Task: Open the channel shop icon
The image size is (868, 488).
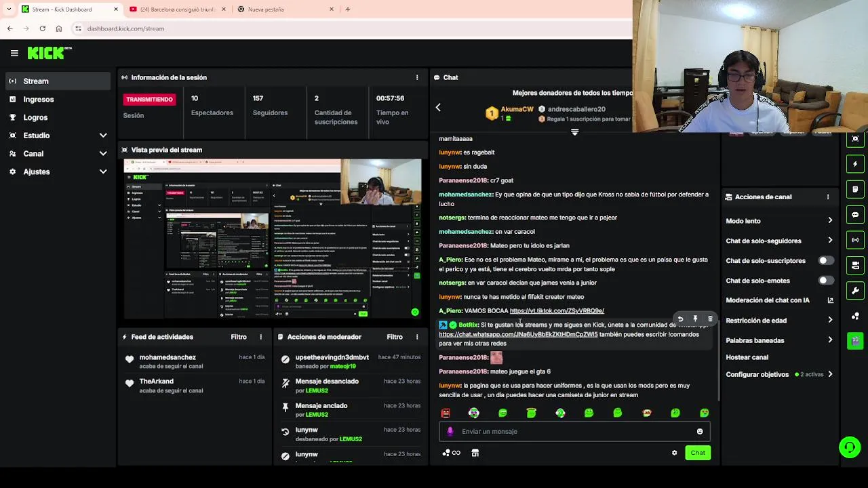Action: 475,453
